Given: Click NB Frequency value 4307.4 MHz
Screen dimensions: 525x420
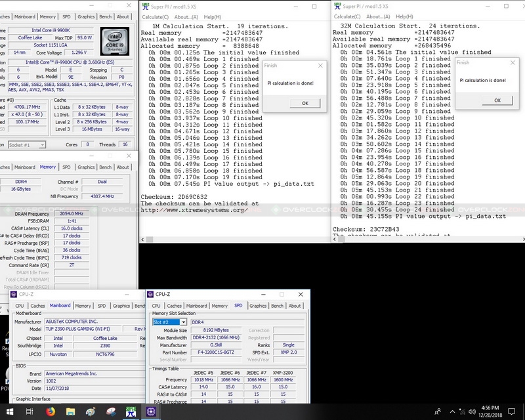Looking at the screenshot, I should tap(102, 197).
